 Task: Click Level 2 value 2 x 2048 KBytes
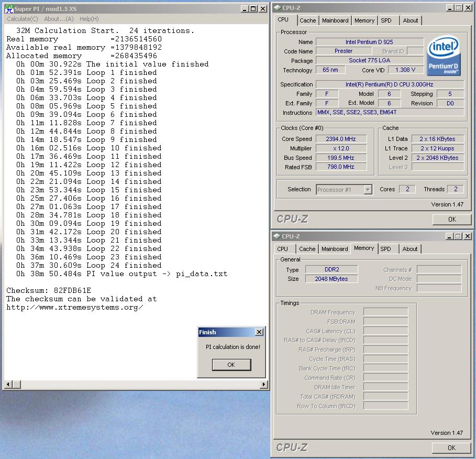point(437,158)
